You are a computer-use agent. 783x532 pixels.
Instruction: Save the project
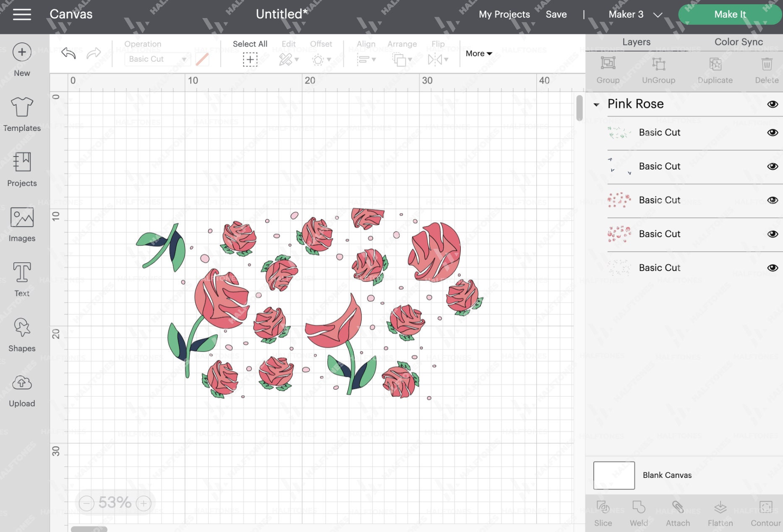(x=556, y=14)
